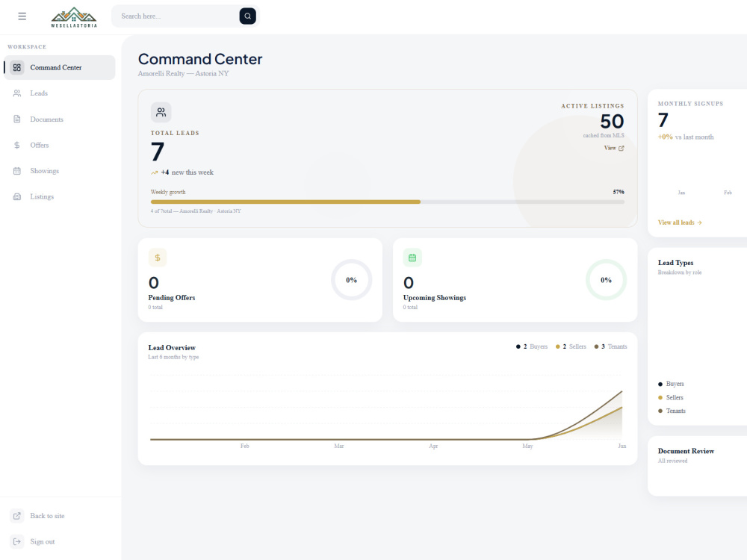Viewport: 747px width, 560px height.
Task: Click the external-link icon next to View
Action: (621, 148)
